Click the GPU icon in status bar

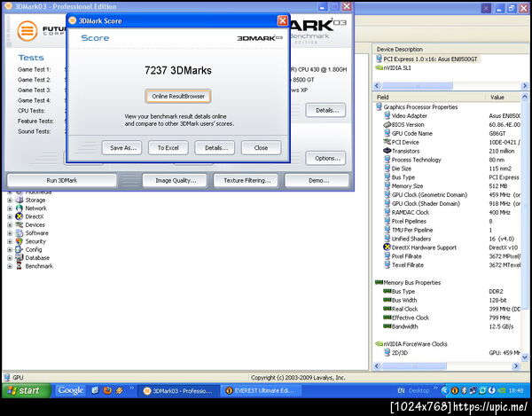(7, 377)
